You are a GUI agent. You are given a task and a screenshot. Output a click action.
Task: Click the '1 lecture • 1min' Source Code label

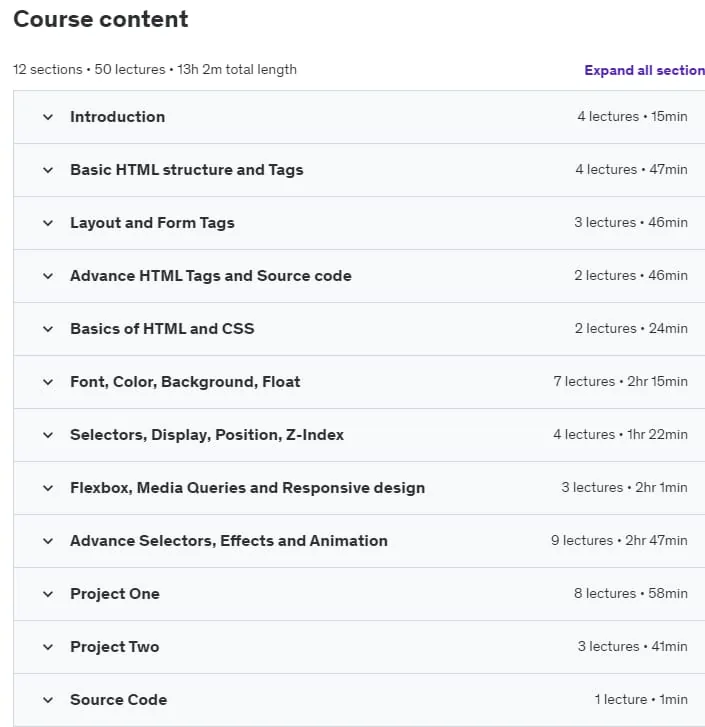(641, 700)
